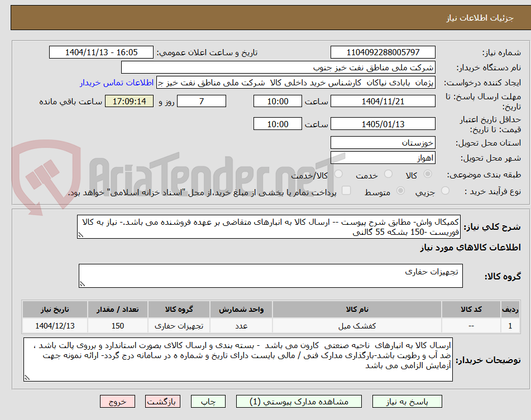Screen dimensions: 531x420
Task: Click the unit cell 'عدد'
Action: pos(241,326)
